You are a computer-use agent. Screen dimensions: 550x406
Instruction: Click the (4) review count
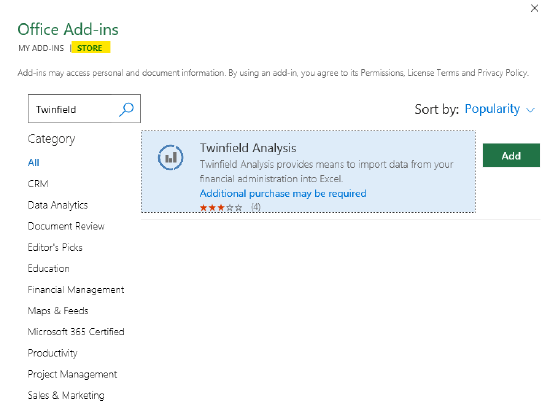point(256,207)
